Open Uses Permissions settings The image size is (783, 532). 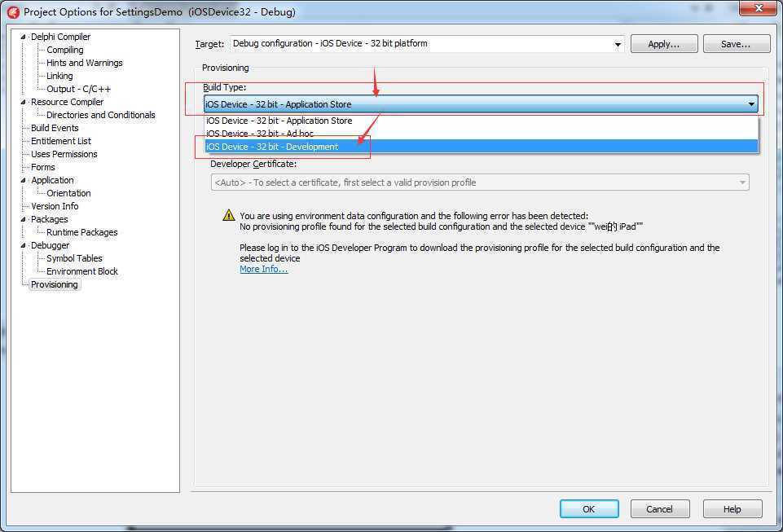pos(64,154)
